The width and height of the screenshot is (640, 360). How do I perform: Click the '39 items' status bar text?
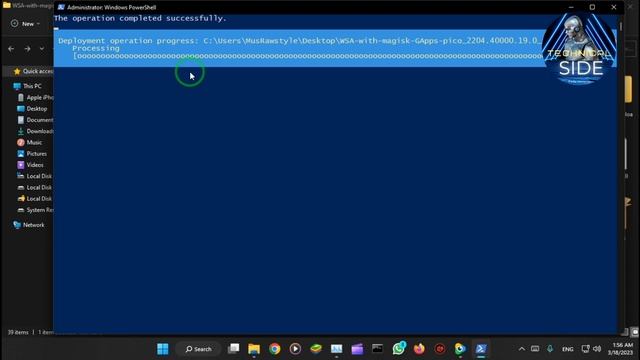pyautogui.click(x=18, y=332)
